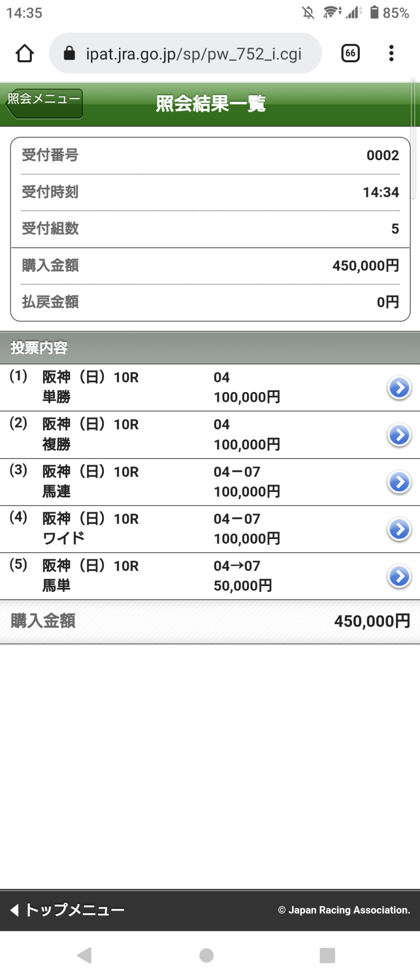The image size is (420, 980).
Task: Open details arrow for 馬単 bet (5)
Action: (x=399, y=577)
